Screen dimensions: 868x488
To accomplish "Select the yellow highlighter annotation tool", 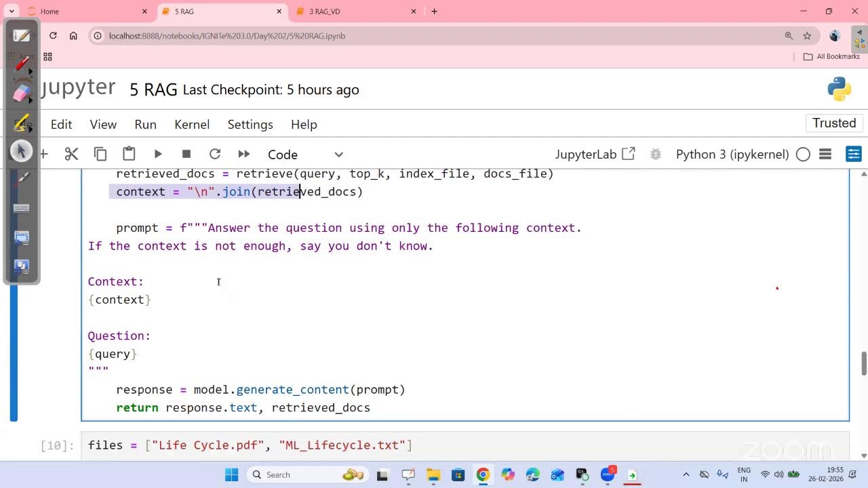I will [x=22, y=123].
